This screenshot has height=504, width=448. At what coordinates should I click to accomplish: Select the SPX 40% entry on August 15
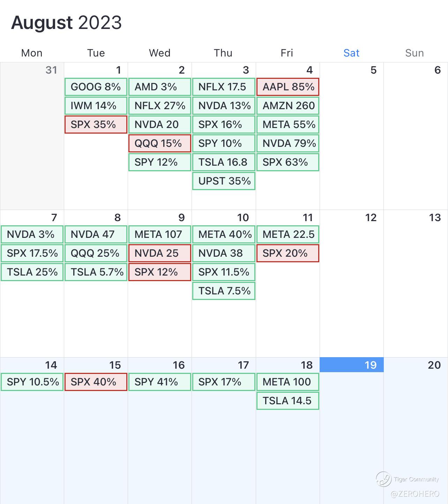(96, 382)
